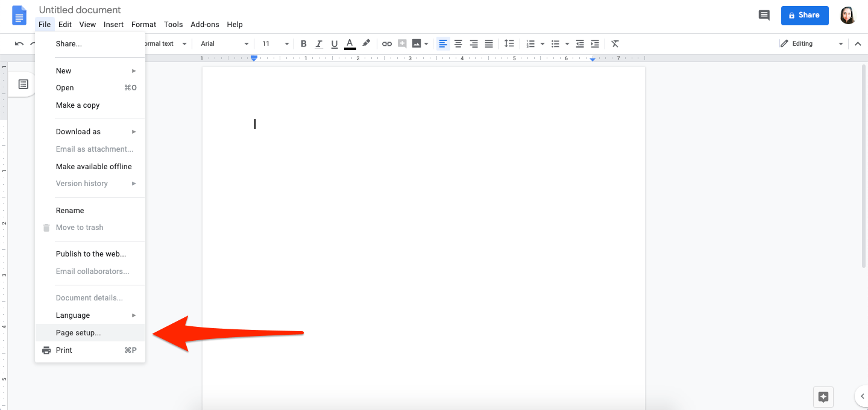Select right align
Viewport: 868px width, 410px height.
[x=474, y=44]
